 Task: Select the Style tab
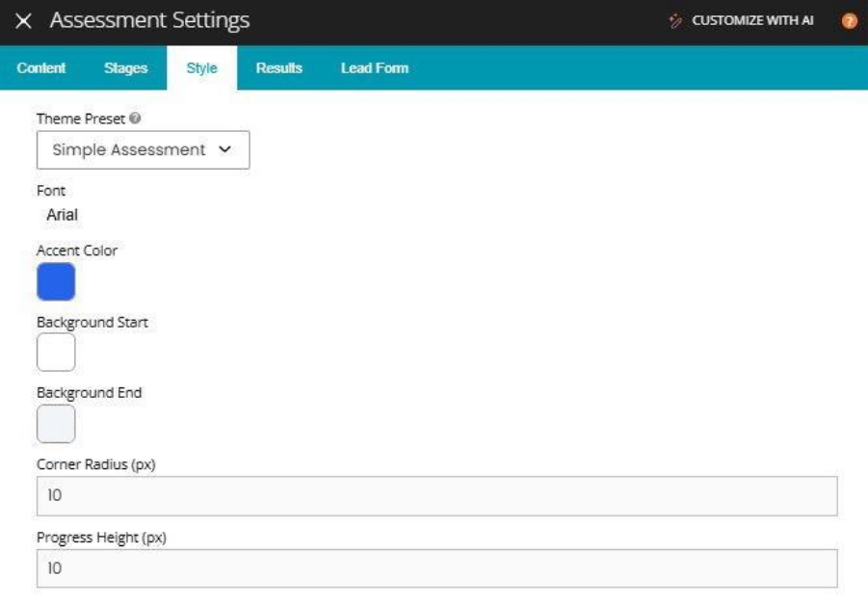coord(201,68)
